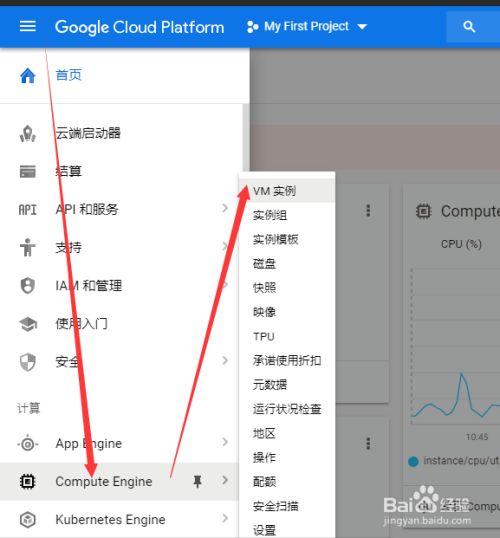Image resolution: width=500 pixels, height=538 pixels.
Task: Click the Compute Engine label in sidebar
Action: point(104,482)
